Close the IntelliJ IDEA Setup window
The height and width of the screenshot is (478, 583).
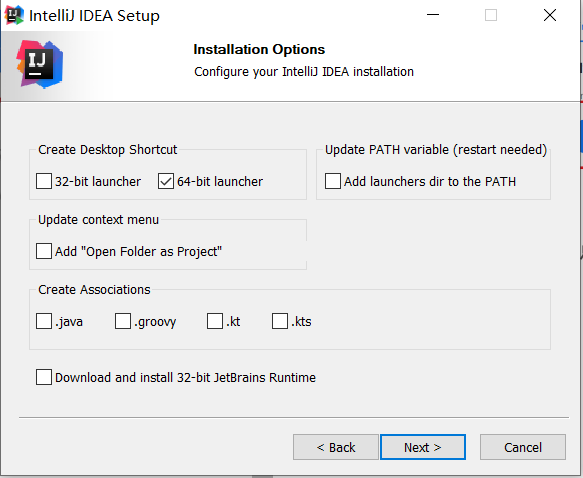[x=550, y=15]
